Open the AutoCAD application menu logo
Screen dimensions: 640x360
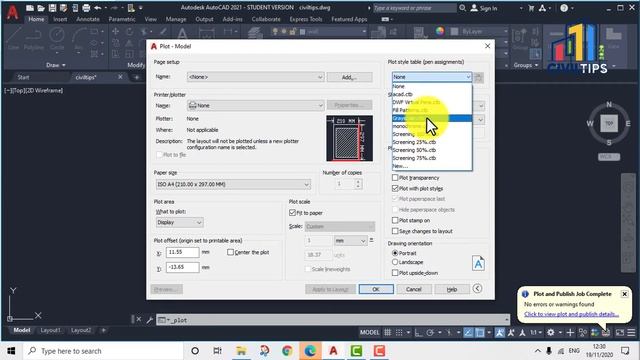pyautogui.click(x=12, y=12)
